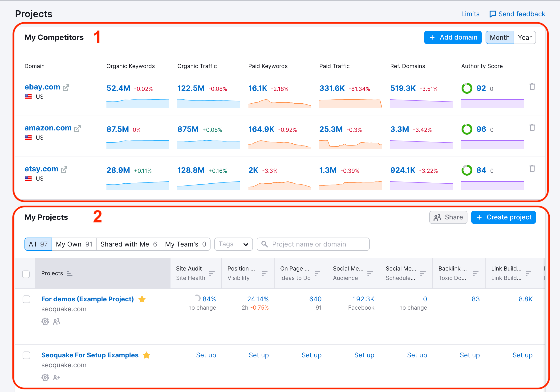Click amazon.com Authority Score donut icon

pyautogui.click(x=467, y=129)
